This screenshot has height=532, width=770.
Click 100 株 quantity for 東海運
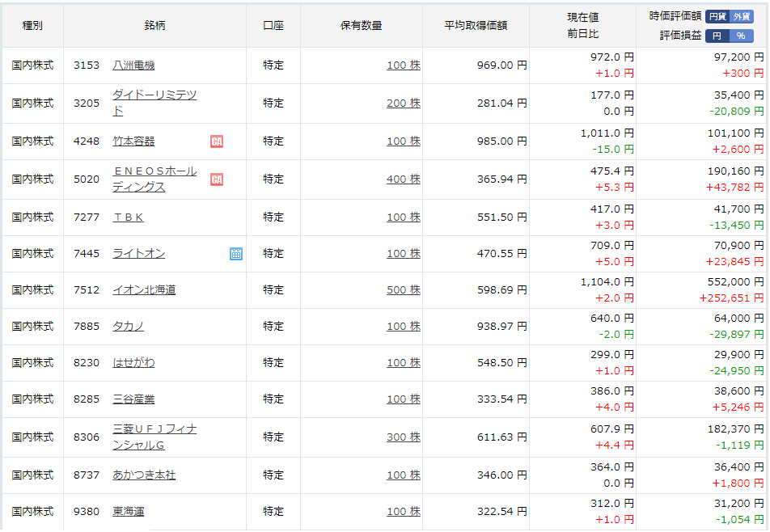(404, 511)
